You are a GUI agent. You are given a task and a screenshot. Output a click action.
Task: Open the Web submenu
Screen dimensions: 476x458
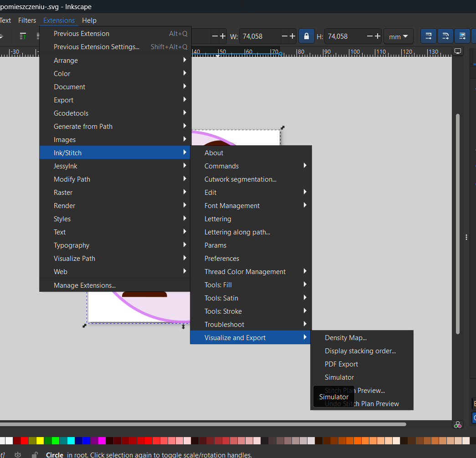click(115, 272)
